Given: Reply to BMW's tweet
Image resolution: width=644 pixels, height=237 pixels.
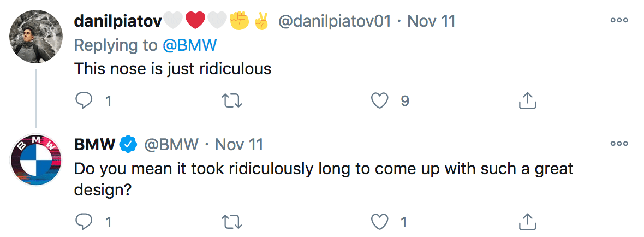Looking at the screenshot, I should coord(85,222).
